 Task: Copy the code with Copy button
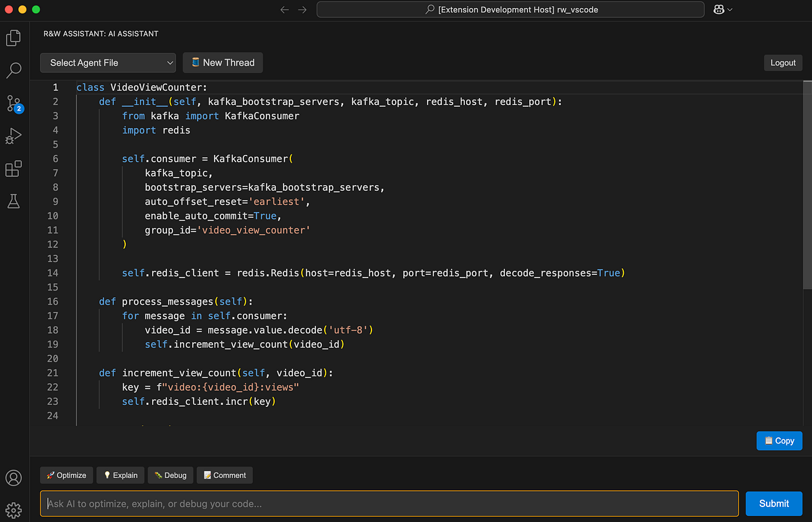click(779, 441)
